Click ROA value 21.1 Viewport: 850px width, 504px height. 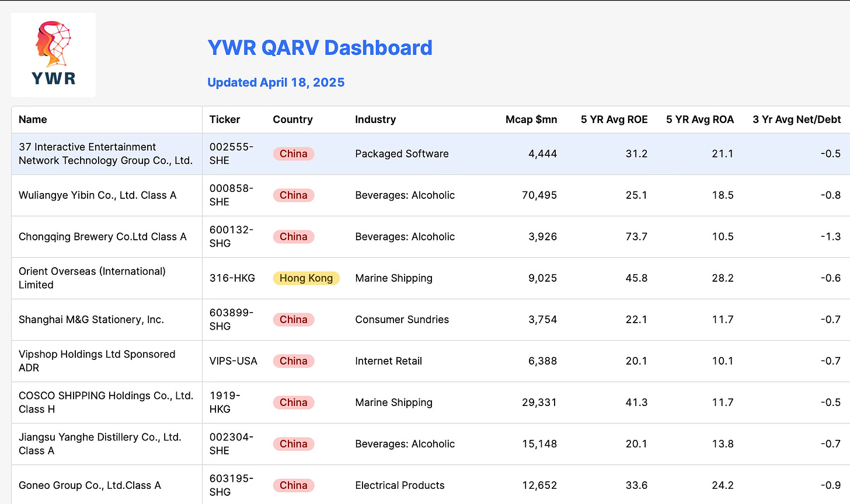(x=723, y=154)
